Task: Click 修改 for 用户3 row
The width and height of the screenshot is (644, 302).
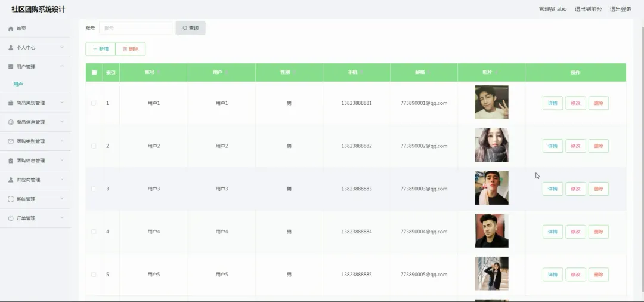Action: (576, 189)
